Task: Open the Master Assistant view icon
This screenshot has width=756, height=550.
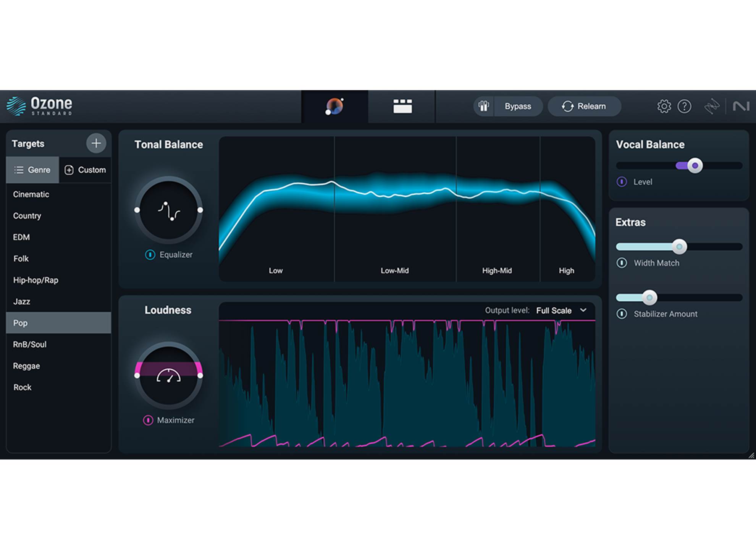Action: tap(334, 107)
